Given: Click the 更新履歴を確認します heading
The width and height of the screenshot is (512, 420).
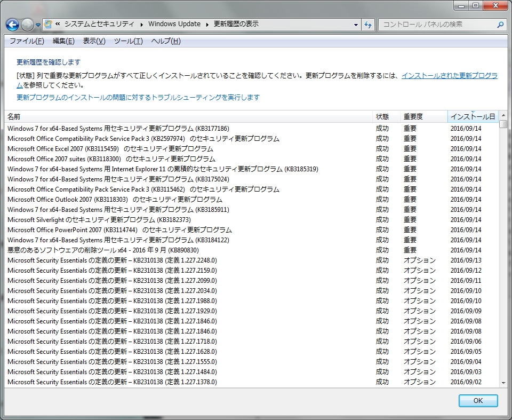Looking at the screenshot, I should [49, 62].
